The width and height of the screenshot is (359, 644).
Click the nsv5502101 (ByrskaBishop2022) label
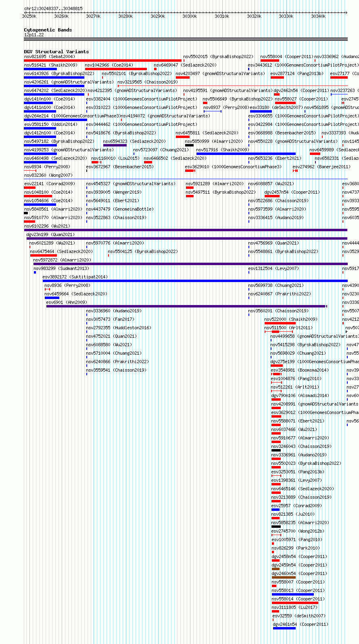coord(137,73)
